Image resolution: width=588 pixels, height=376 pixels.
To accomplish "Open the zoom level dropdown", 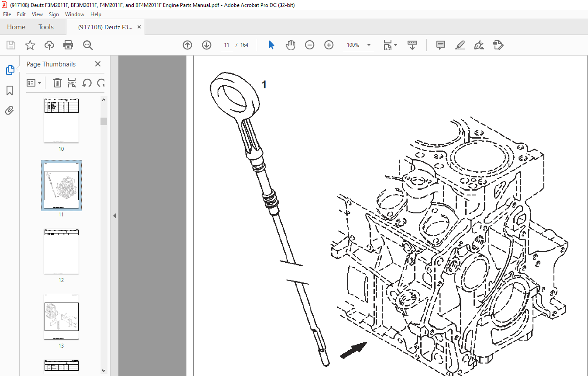I will coord(369,45).
